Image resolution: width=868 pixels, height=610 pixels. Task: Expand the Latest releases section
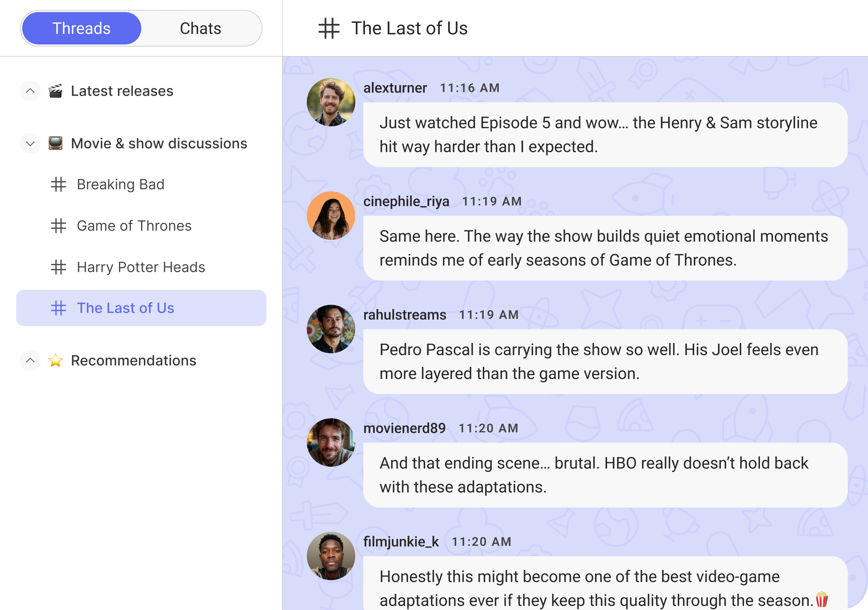30,91
